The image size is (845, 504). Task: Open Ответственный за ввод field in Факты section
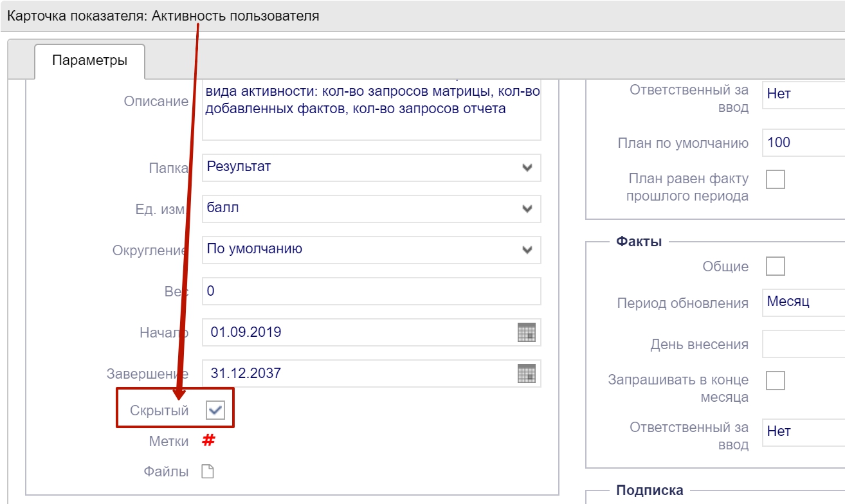804,432
